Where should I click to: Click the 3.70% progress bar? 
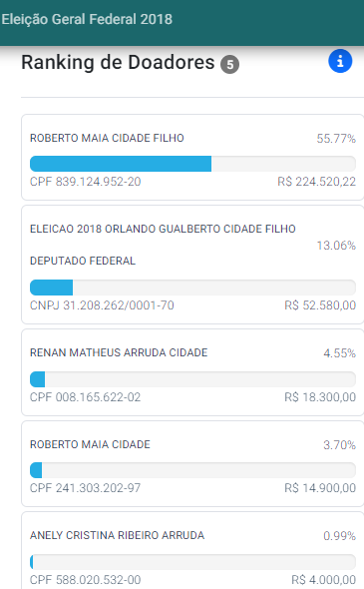click(x=192, y=470)
